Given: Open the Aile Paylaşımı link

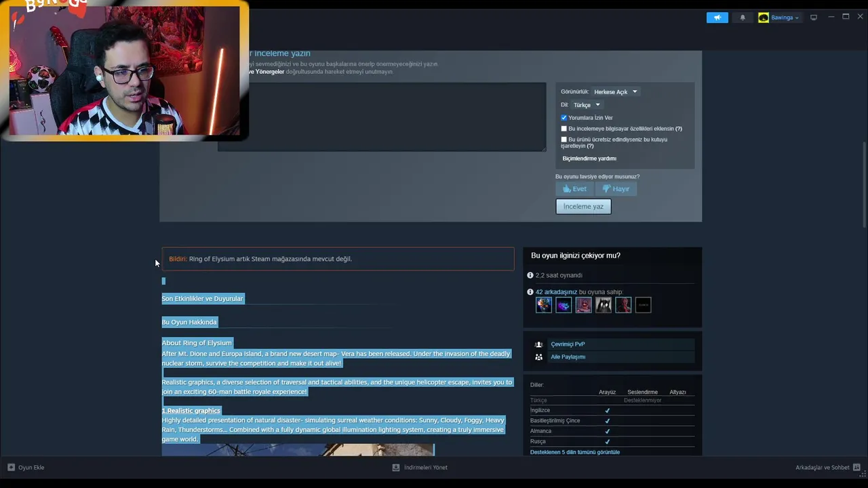Looking at the screenshot, I should point(568,357).
